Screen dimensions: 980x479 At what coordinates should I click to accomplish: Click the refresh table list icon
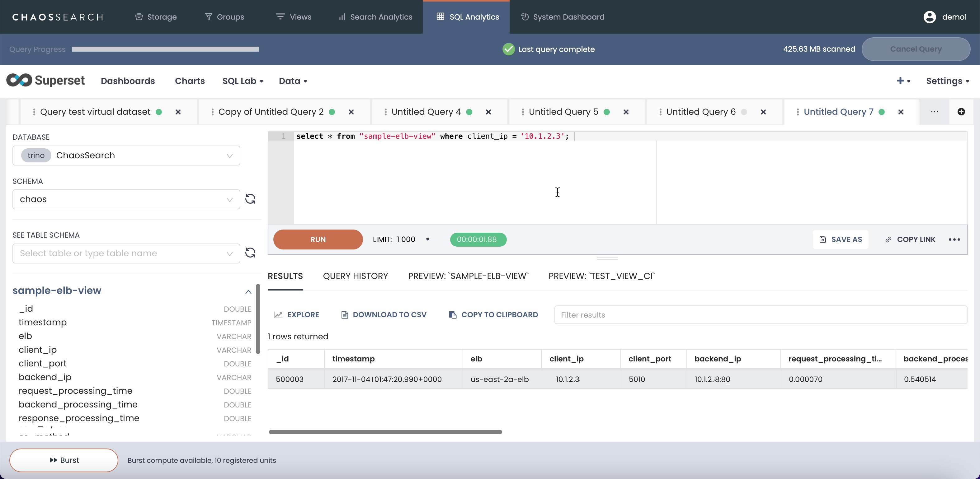click(250, 253)
